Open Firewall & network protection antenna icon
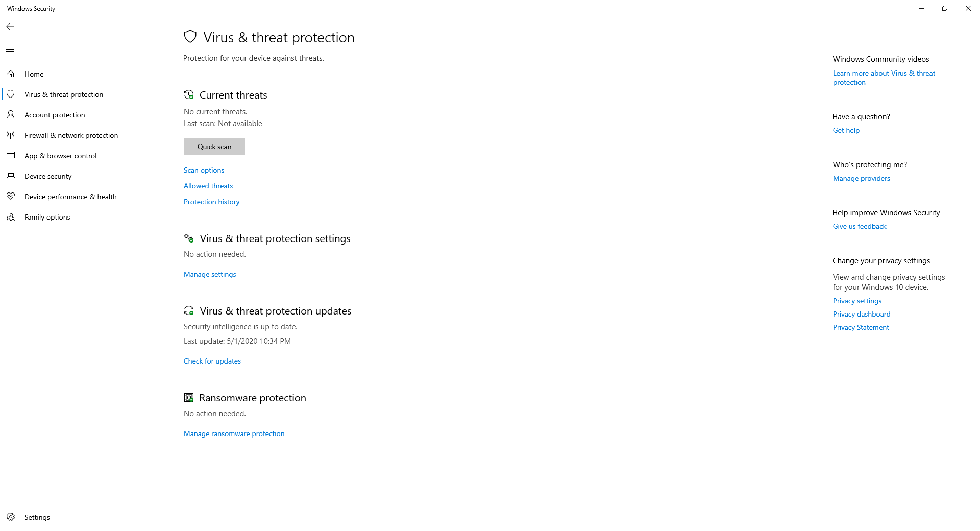Screen dimensions: 980x531 pos(11,135)
